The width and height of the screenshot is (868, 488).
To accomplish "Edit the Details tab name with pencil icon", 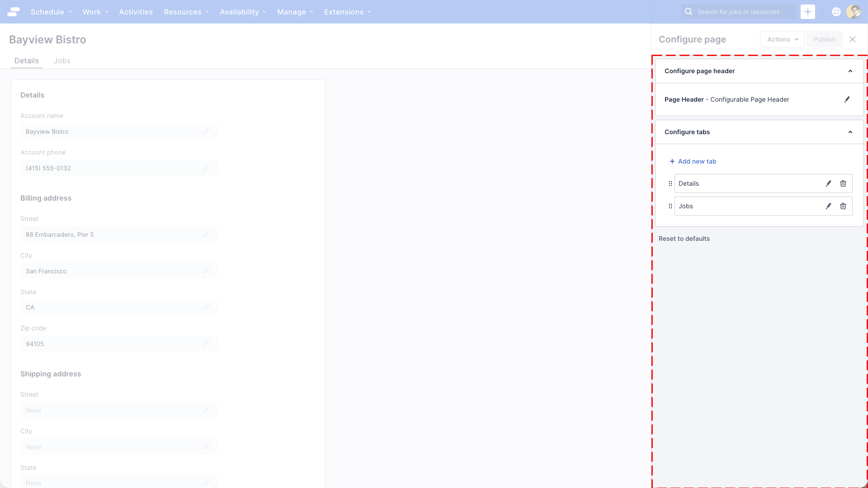I will coord(829,183).
